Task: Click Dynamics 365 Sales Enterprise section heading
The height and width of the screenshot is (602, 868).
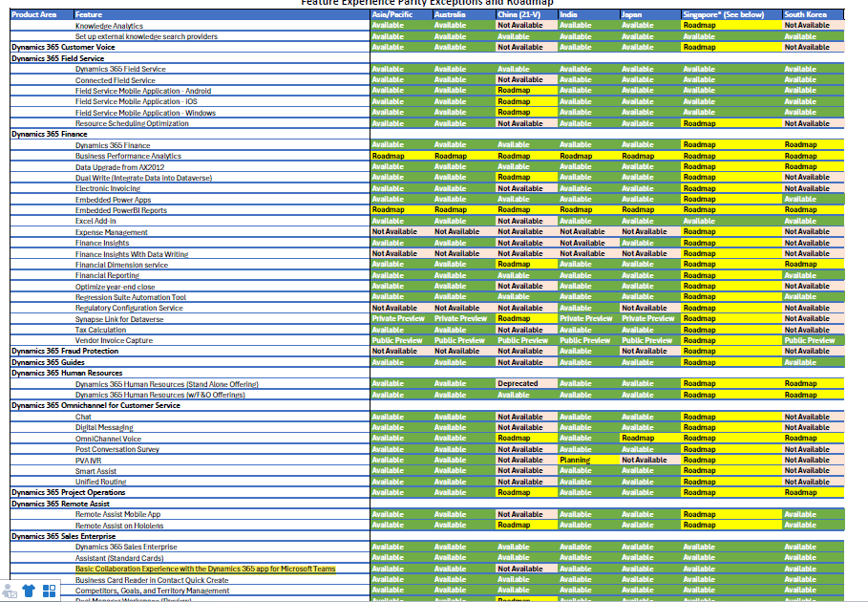Action: coord(63,536)
